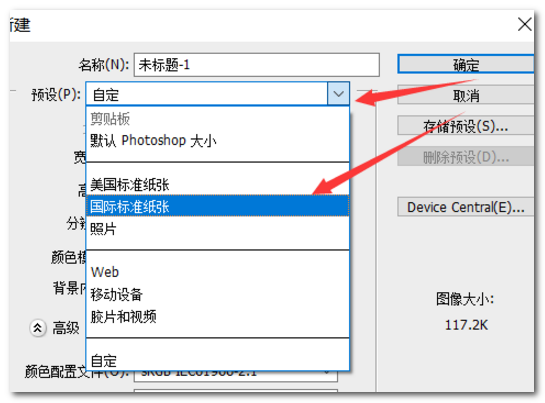Choose 国际标准纸张 from preset list
545x403 pixels.
(218, 206)
